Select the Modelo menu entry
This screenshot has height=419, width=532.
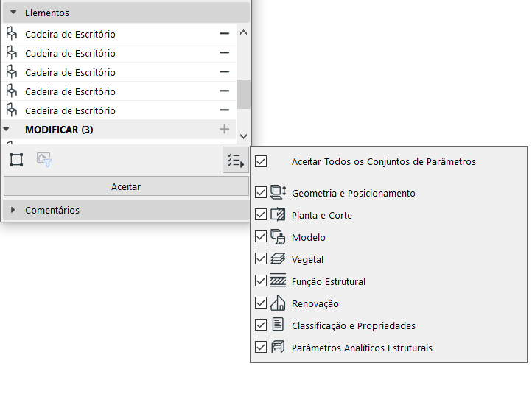(309, 237)
